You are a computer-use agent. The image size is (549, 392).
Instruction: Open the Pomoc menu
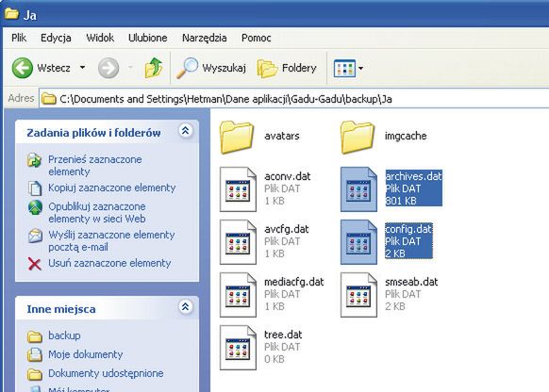click(256, 38)
